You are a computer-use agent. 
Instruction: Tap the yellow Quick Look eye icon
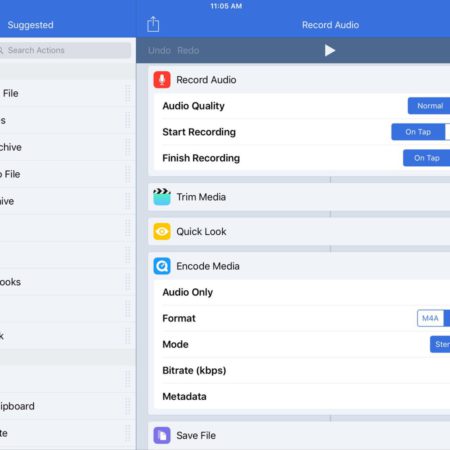162,231
